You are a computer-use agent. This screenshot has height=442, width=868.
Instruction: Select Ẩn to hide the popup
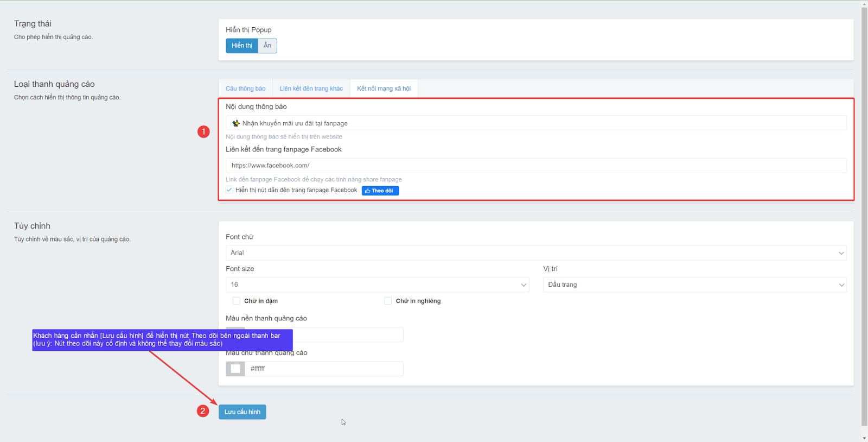(267, 46)
